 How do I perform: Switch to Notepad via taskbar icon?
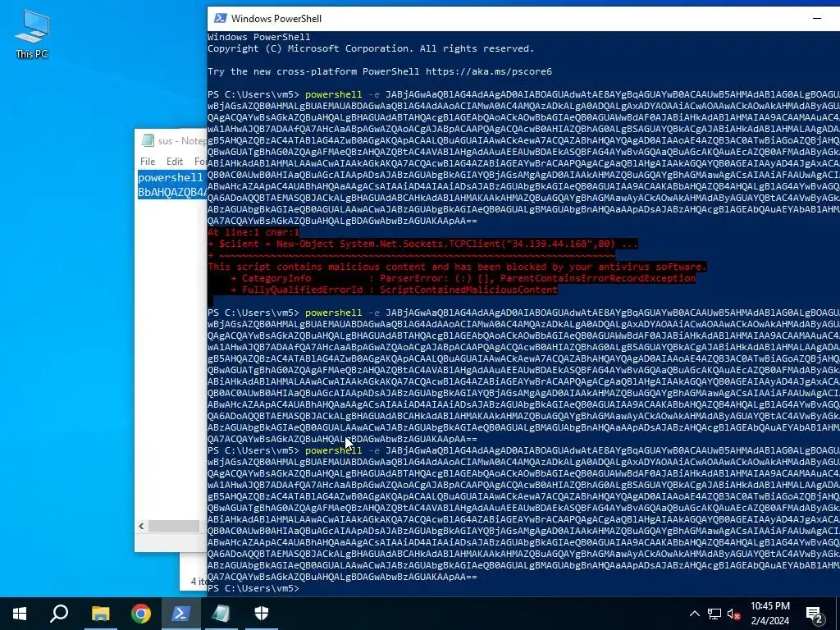click(x=221, y=614)
